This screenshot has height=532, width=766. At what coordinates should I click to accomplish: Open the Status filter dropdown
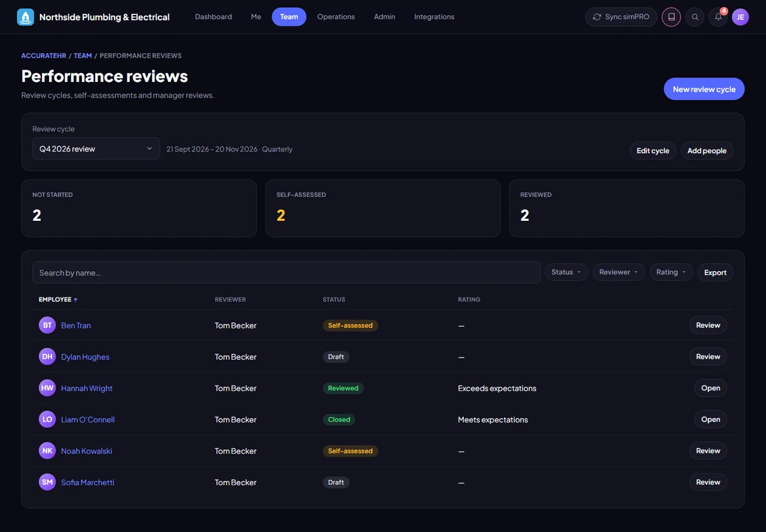tap(566, 272)
